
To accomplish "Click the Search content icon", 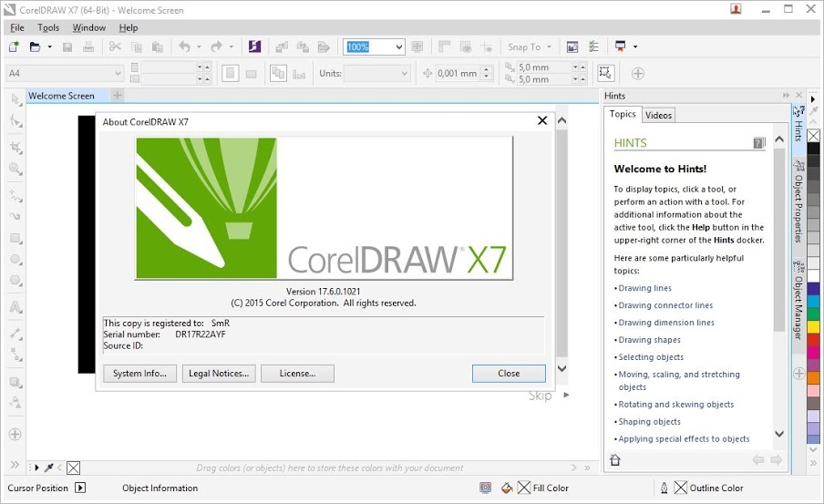I will (254, 46).
